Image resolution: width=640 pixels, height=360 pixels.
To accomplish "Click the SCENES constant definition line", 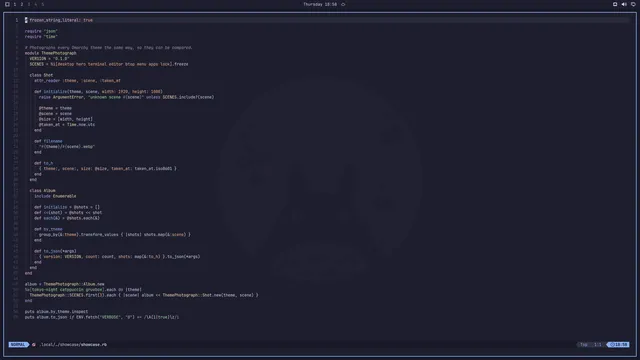I will [x=109, y=64].
